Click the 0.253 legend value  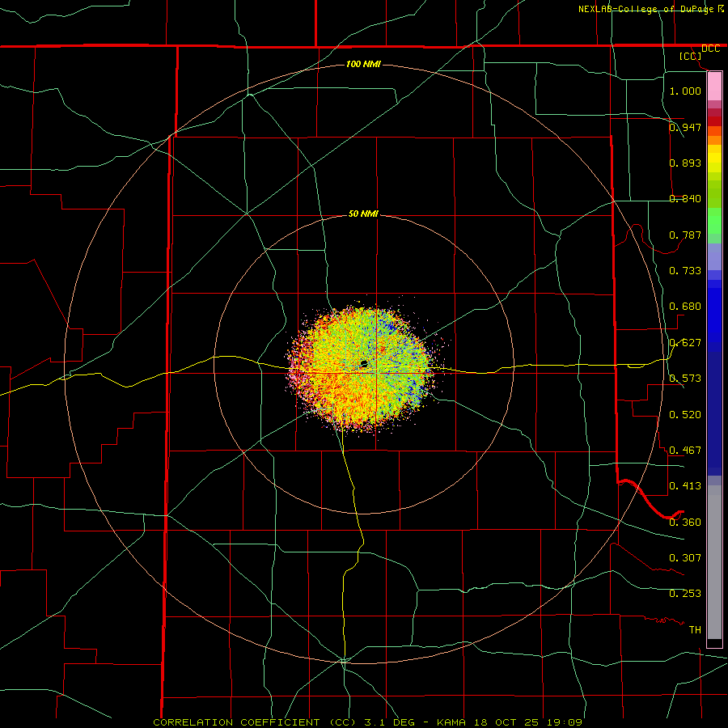(685, 594)
